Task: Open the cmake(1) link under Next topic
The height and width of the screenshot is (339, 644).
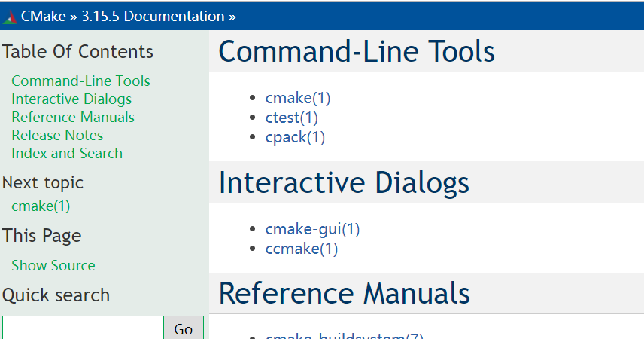Action: 41,206
